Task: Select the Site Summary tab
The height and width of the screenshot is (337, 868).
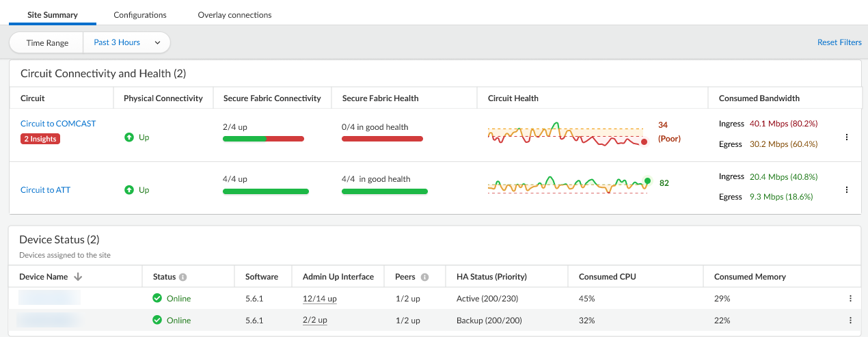Action: 53,14
